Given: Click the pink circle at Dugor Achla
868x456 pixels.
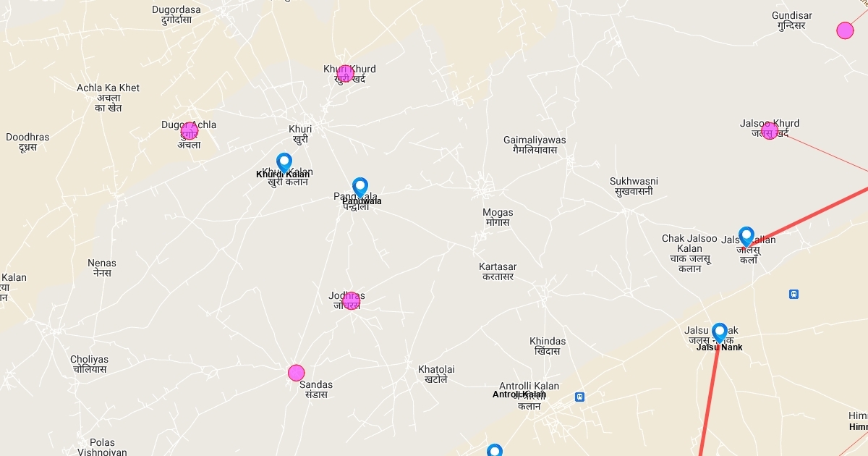Looking at the screenshot, I should 189,131.
